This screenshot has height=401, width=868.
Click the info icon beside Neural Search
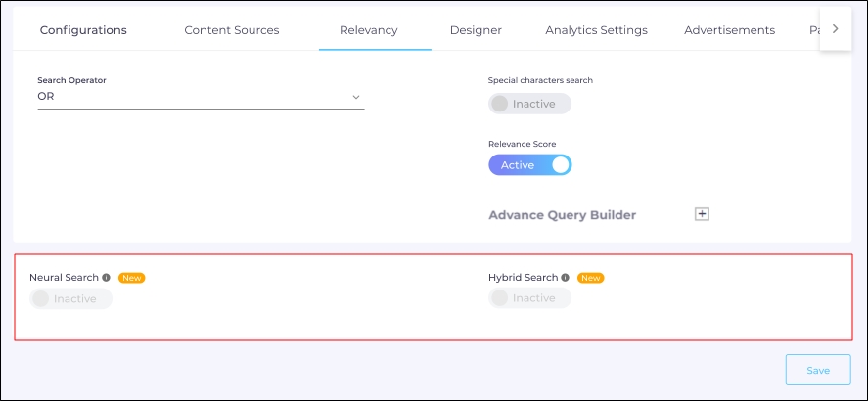click(106, 278)
